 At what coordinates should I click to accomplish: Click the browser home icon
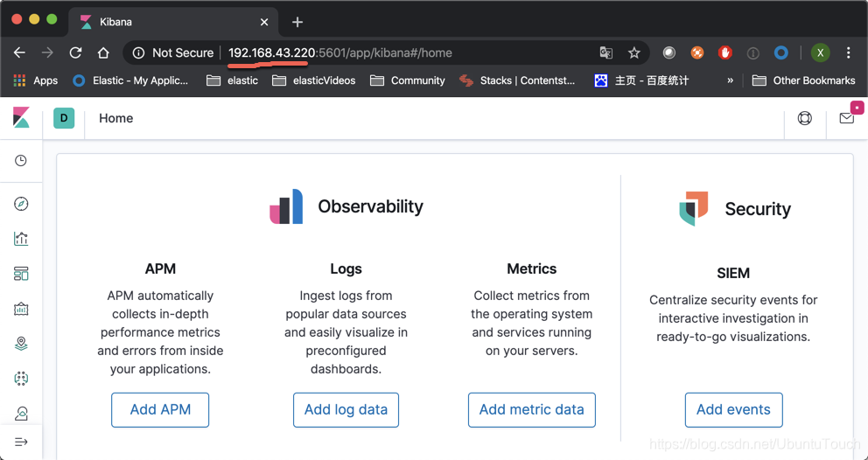coord(103,52)
